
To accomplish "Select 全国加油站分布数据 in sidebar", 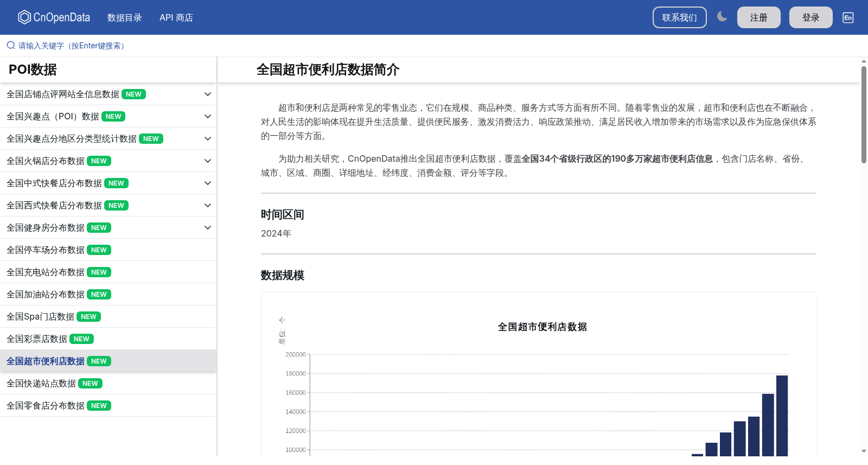I will [108, 295].
